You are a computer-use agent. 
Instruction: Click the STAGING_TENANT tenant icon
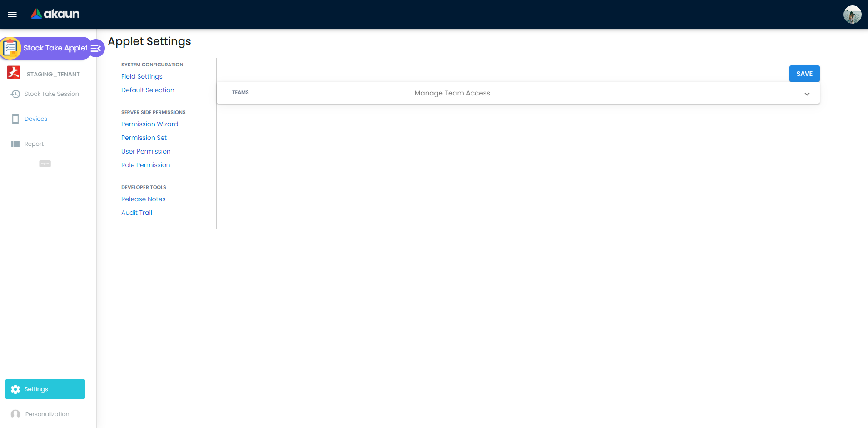pyautogui.click(x=14, y=72)
